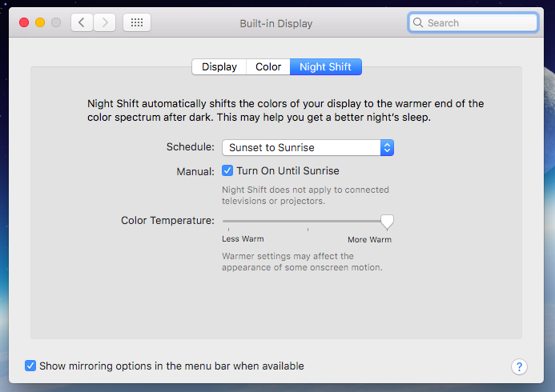Click Turn On Until Sunrise label text
Viewport: 555px width, 392px height.
[288, 170]
